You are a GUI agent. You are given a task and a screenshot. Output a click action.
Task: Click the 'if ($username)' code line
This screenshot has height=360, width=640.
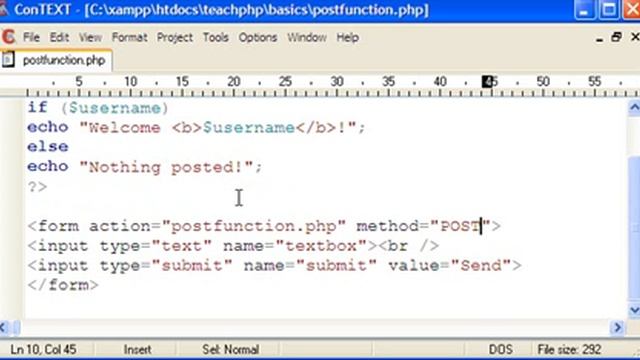pos(98,108)
